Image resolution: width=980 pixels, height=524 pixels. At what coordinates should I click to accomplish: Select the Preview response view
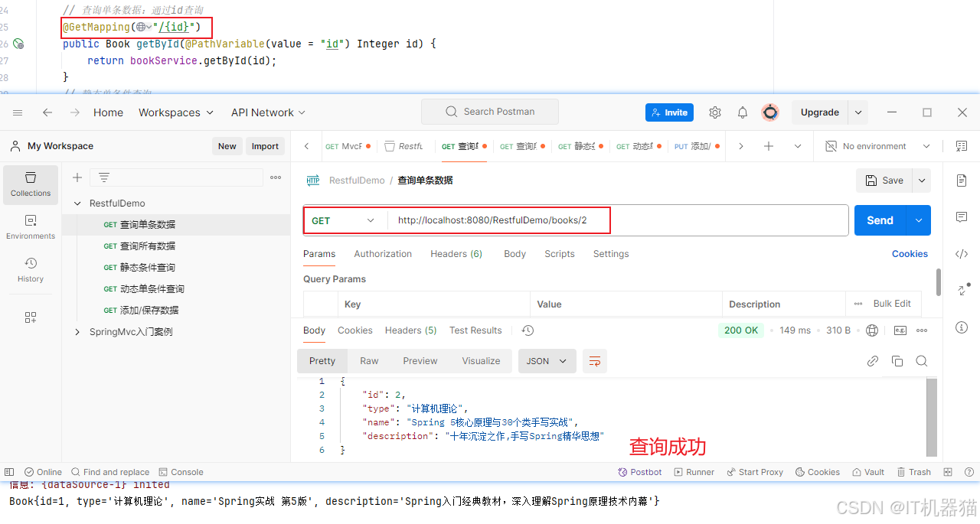coord(420,361)
